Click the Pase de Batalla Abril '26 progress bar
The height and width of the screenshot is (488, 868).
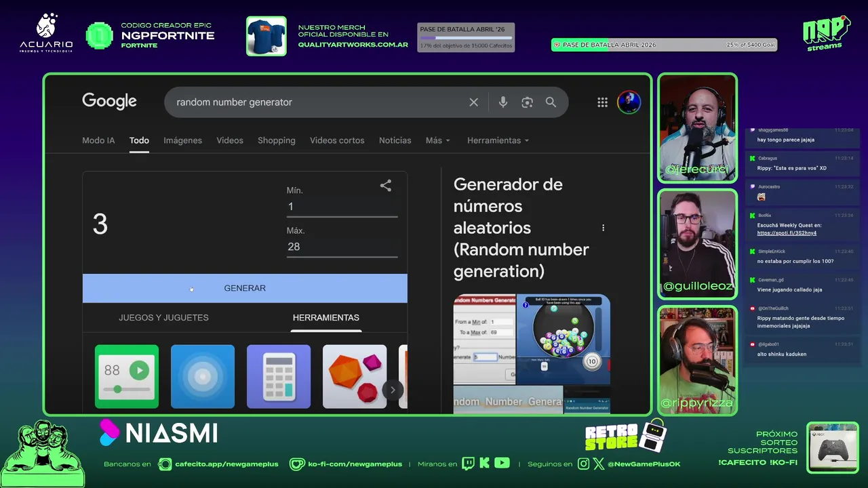tap(466, 37)
